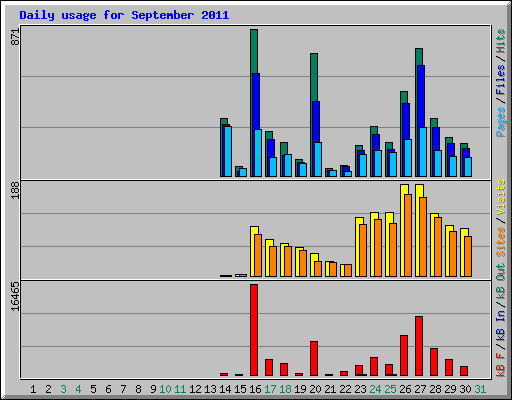Click the cyan pages bar for day 14

[228, 151]
